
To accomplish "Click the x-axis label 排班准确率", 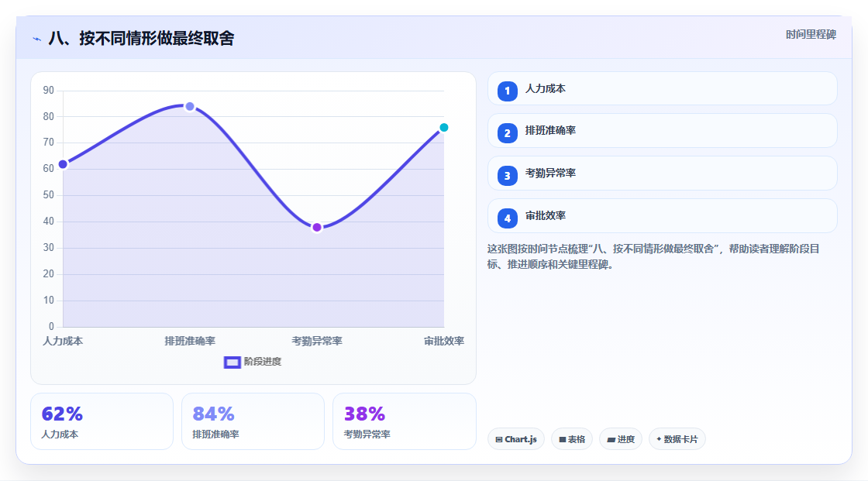I will coord(190,341).
